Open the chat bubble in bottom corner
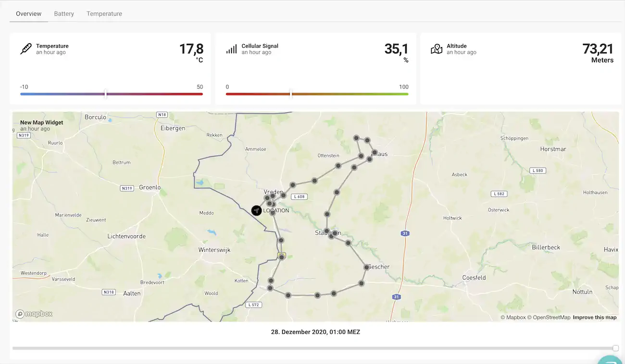 click(x=611, y=360)
